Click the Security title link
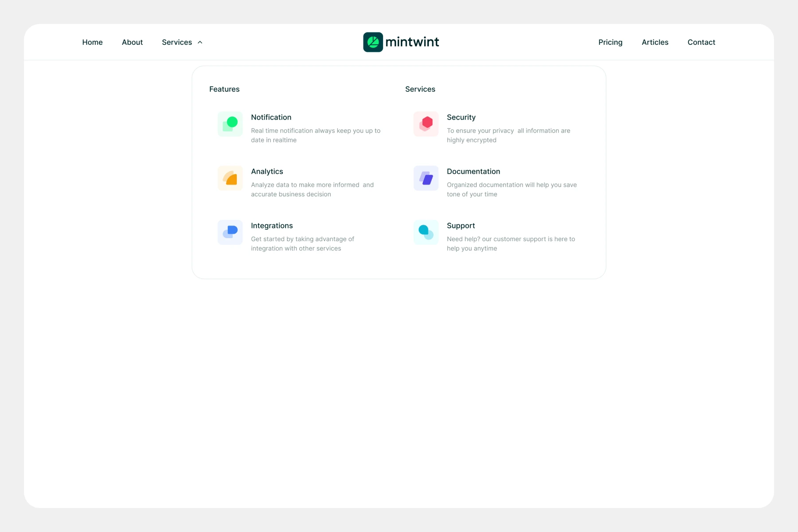Viewport: 798px width, 532px height. [x=461, y=117]
